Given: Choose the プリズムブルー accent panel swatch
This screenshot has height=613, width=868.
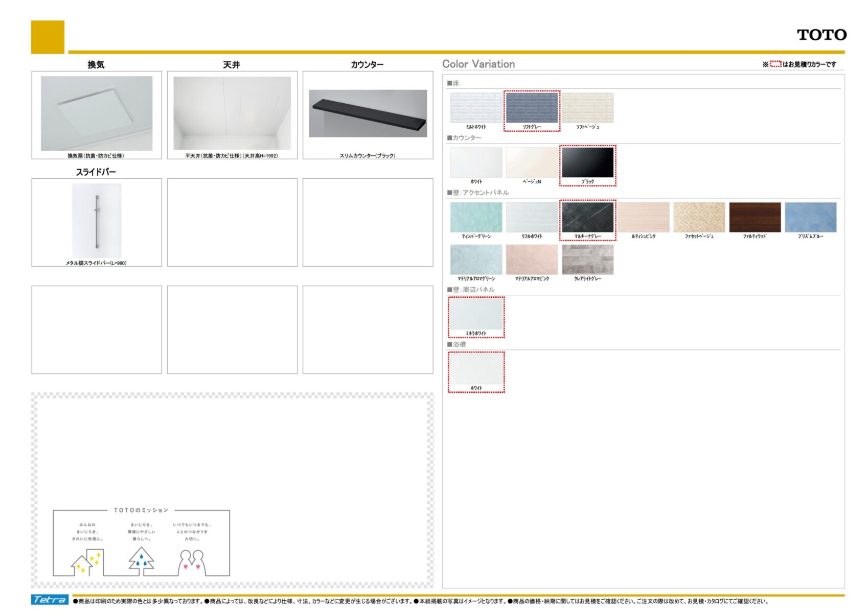Looking at the screenshot, I should pos(810,217).
